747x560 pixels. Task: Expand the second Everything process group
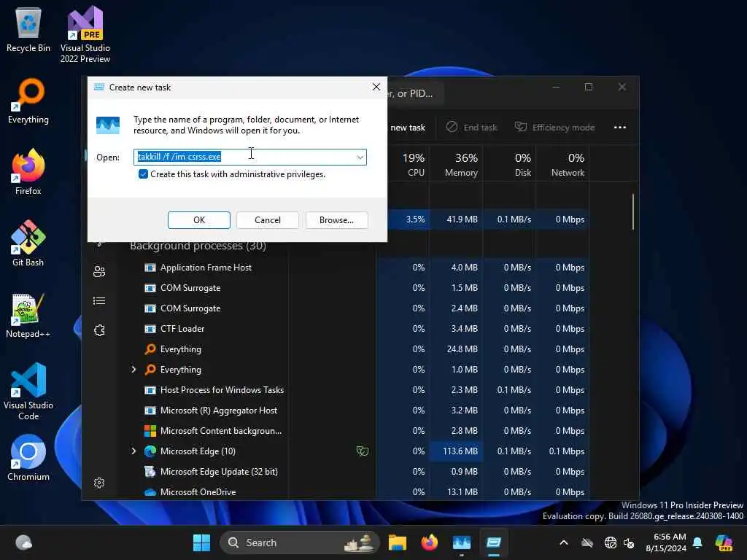[x=133, y=370]
